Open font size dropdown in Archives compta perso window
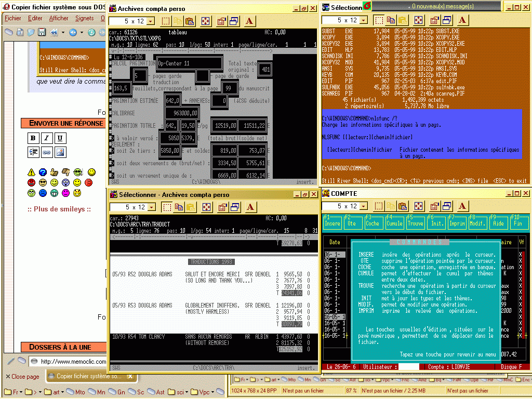This screenshot has width=532, height=399. [x=151, y=21]
